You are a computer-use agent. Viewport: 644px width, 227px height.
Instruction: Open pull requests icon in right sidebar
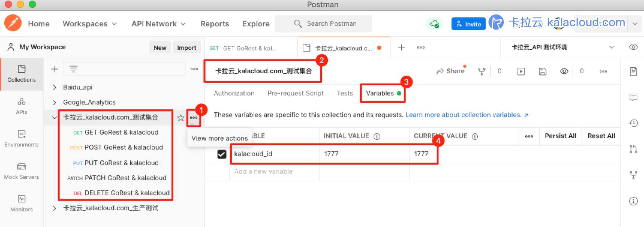pyautogui.click(x=634, y=149)
